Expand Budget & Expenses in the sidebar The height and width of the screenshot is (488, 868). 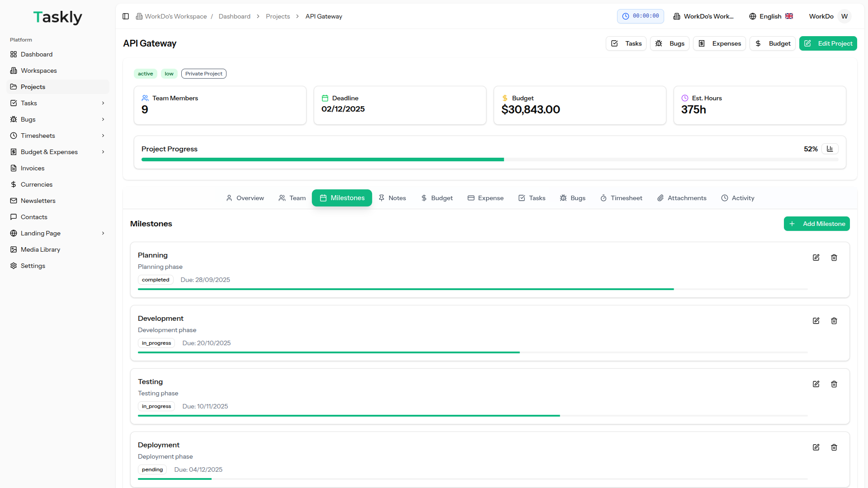pyautogui.click(x=104, y=152)
